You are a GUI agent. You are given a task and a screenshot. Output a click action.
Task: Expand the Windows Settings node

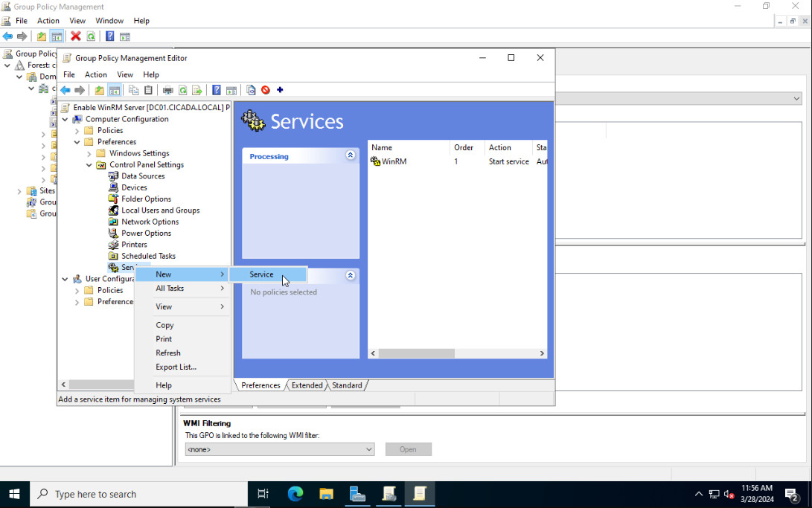coord(89,154)
